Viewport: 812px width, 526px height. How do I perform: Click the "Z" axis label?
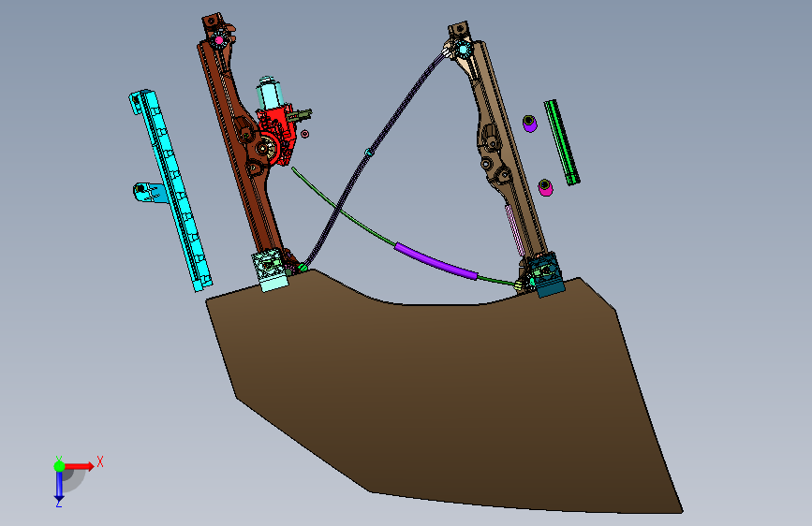(x=58, y=503)
